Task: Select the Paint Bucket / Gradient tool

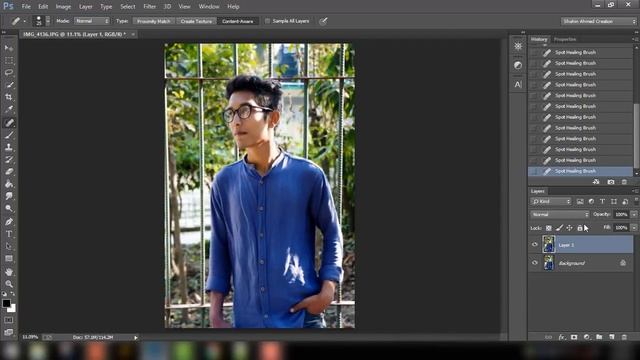Action: pos(9,184)
